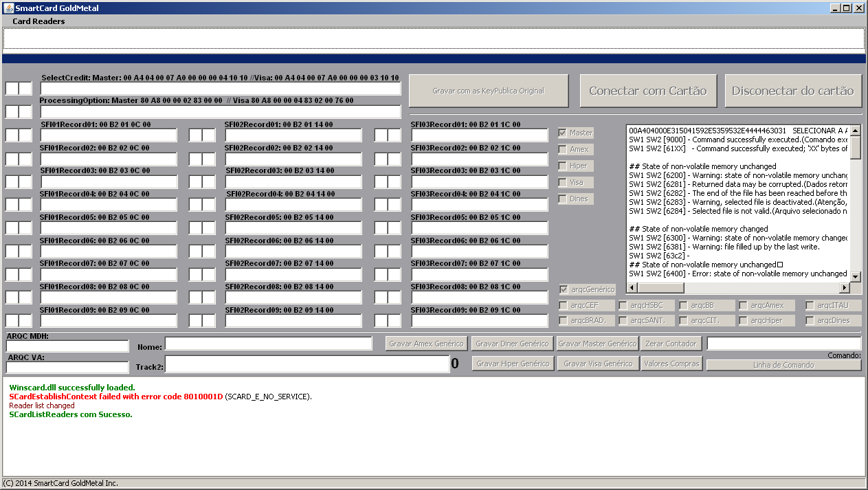Open the Card Readers menu
Screen dimensions: 868x490
click(38, 21)
